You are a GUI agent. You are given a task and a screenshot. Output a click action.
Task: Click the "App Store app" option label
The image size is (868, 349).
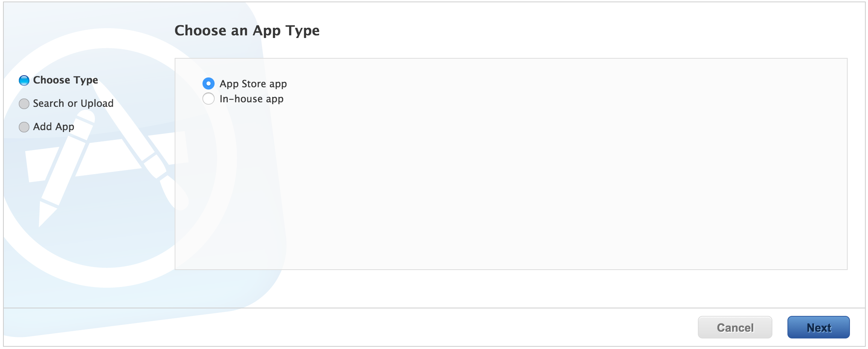[253, 84]
